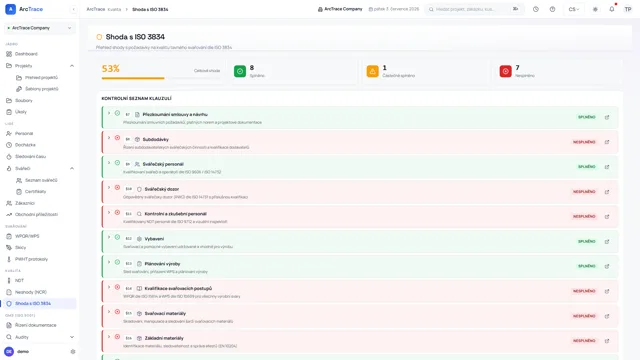
Task: Click the Kvalifikace svařovacích postupů clause title
Action: point(178,288)
